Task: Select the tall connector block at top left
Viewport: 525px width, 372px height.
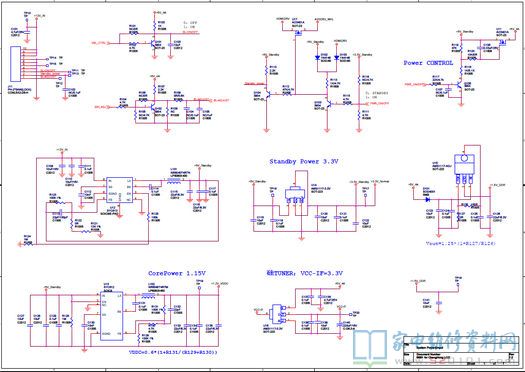Action: point(15,64)
